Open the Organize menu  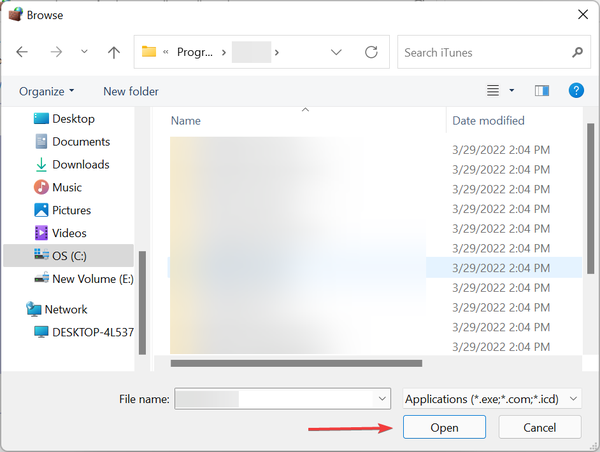click(x=46, y=91)
